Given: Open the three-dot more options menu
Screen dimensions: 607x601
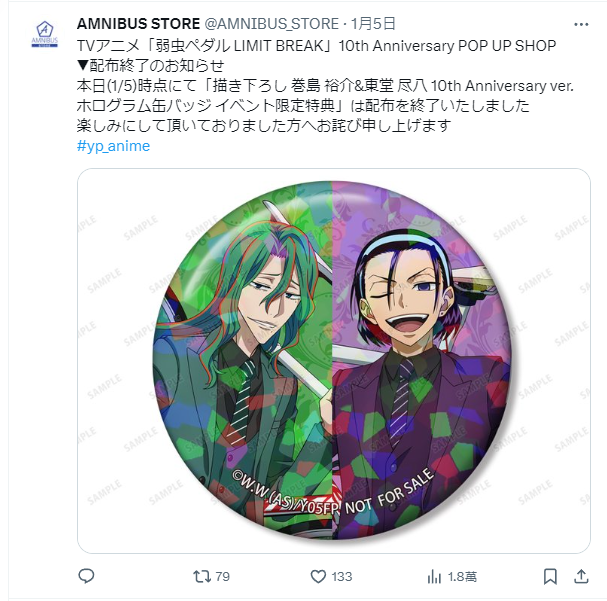Looking at the screenshot, I should [581, 24].
